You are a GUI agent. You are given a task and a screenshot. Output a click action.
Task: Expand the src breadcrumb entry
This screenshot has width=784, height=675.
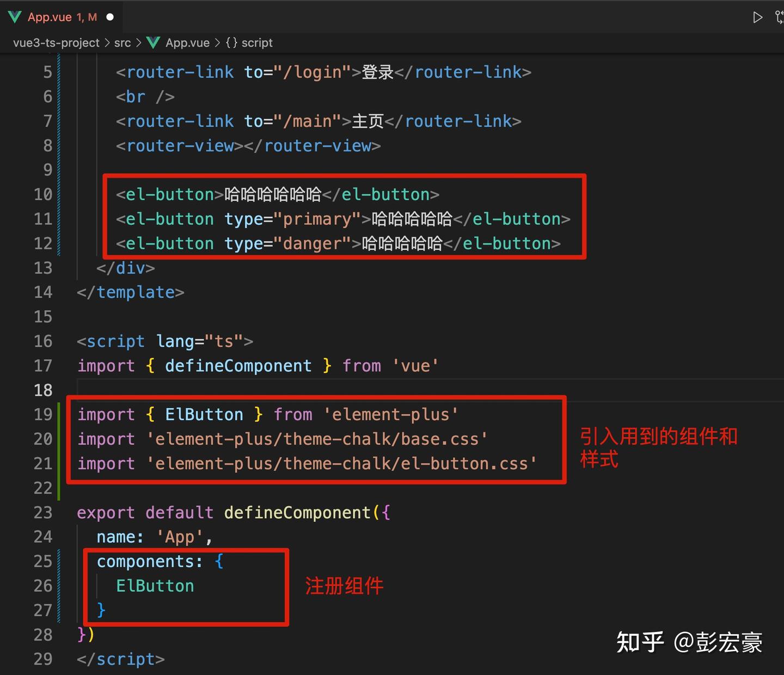coord(123,42)
